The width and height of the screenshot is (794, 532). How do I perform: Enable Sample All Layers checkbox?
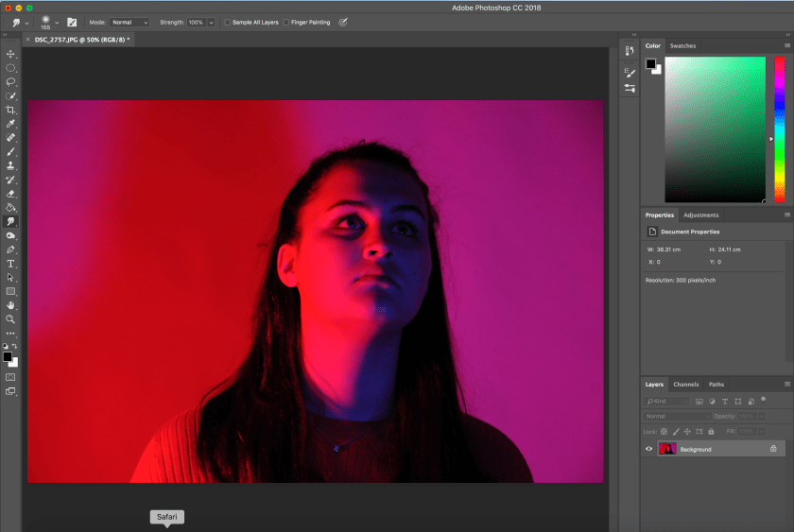[x=228, y=22]
